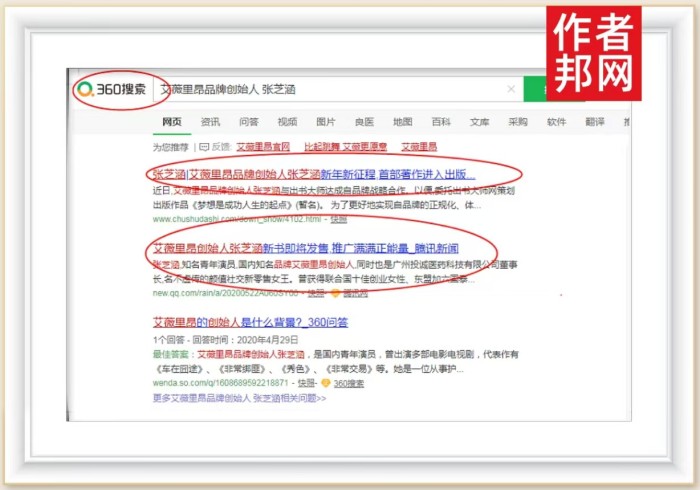Open the 问答 tab

coord(249,122)
